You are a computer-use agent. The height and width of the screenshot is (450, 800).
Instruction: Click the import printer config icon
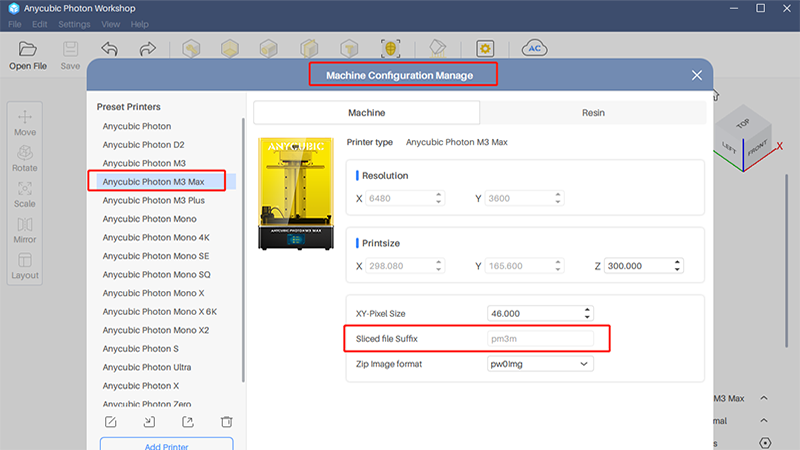(x=149, y=422)
